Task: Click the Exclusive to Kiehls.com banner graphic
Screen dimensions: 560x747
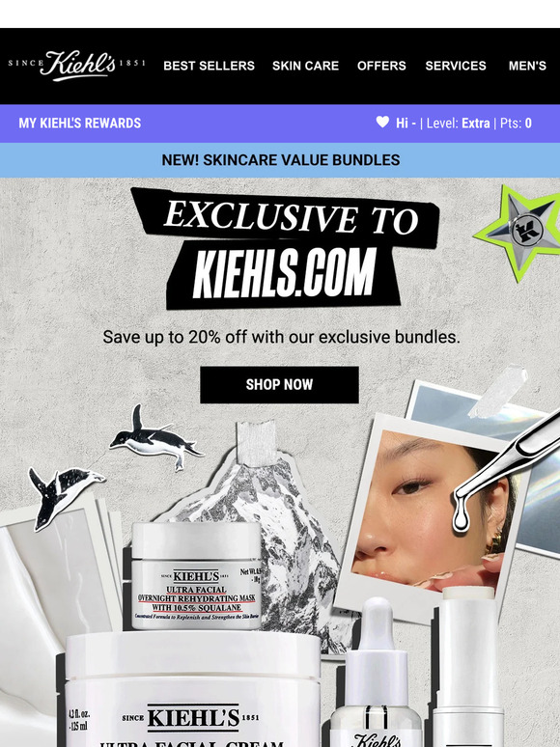Action: click(285, 248)
